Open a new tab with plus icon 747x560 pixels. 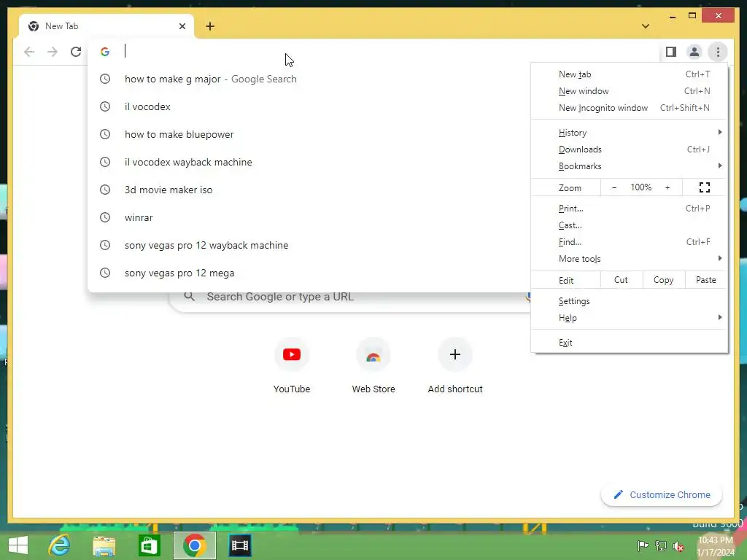(x=210, y=26)
